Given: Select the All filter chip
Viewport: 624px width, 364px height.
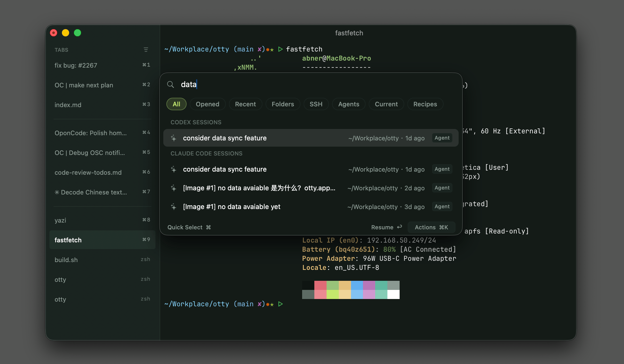Looking at the screenshot, I should click(176, 104).
